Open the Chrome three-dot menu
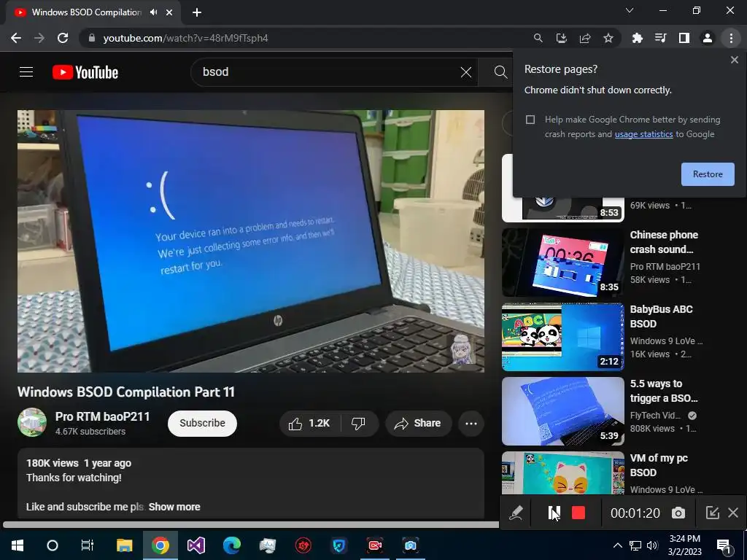747x560 pixels. tap(731, 38)
